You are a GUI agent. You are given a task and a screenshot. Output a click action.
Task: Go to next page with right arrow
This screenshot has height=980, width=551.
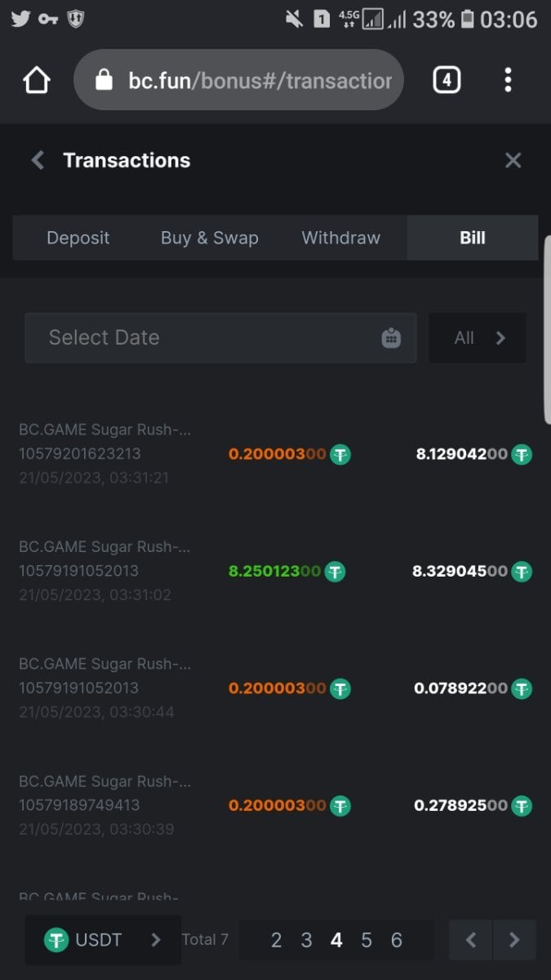(514, 940)
